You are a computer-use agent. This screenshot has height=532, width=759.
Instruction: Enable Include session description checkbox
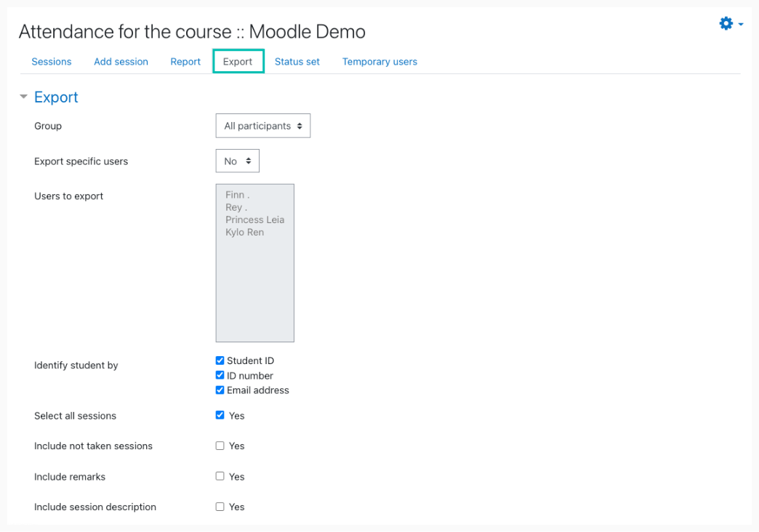coord(220,507)
